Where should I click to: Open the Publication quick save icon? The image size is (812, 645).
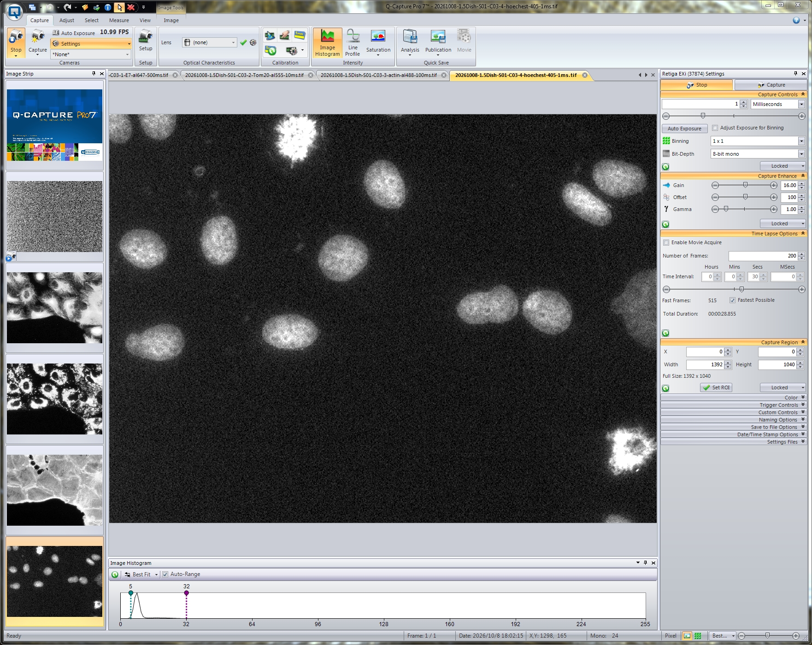point(438,43)
